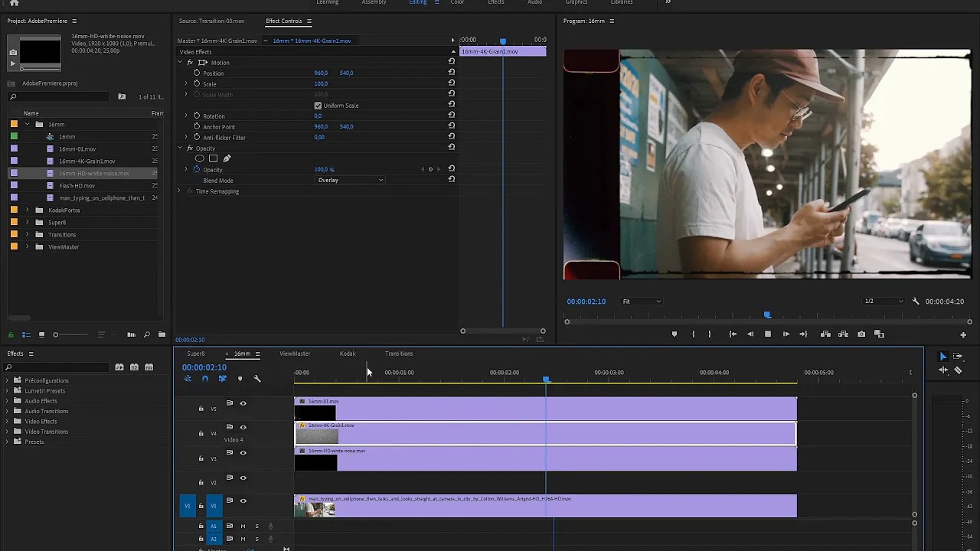Open the Blend Mode dropdown

(x=351, y=180)
